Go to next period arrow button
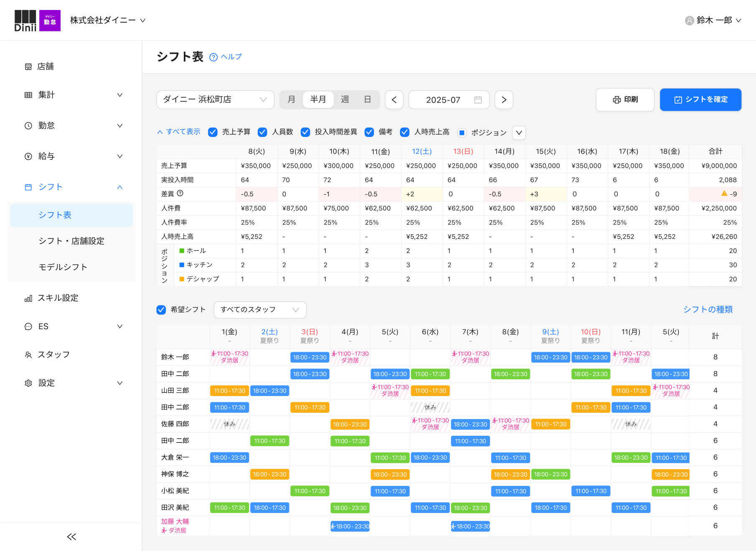Viewport: 756px width, 551px height. [504, 100]
